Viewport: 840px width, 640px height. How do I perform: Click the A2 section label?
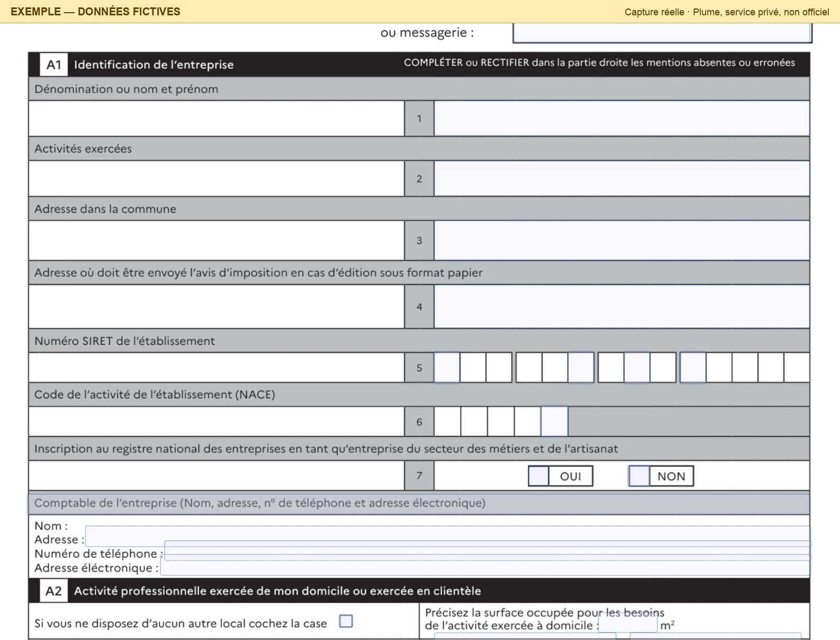[54, 591]
